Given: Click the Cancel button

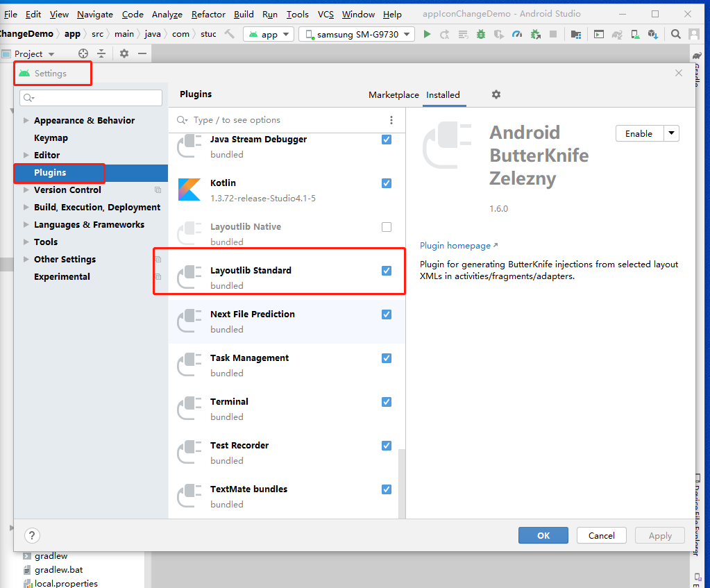Looking at the screenshot, I should point(601,535).
